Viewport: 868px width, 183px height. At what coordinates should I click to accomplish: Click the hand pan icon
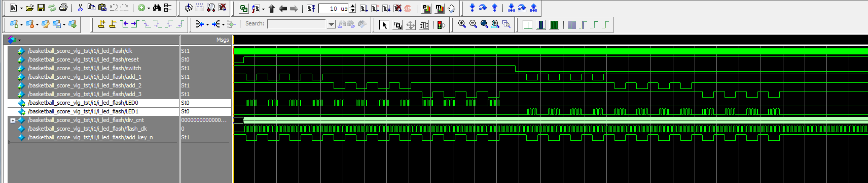coord(451,8)
